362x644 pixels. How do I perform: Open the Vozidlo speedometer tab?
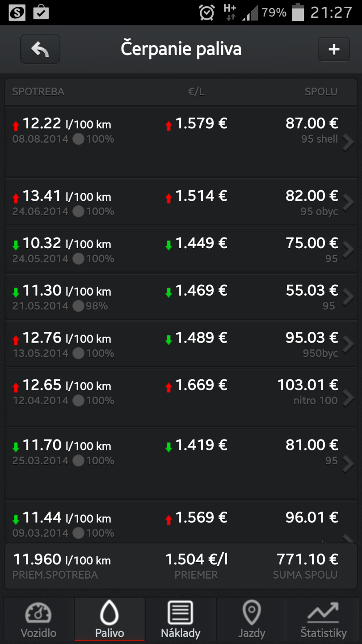click(39, 620)
